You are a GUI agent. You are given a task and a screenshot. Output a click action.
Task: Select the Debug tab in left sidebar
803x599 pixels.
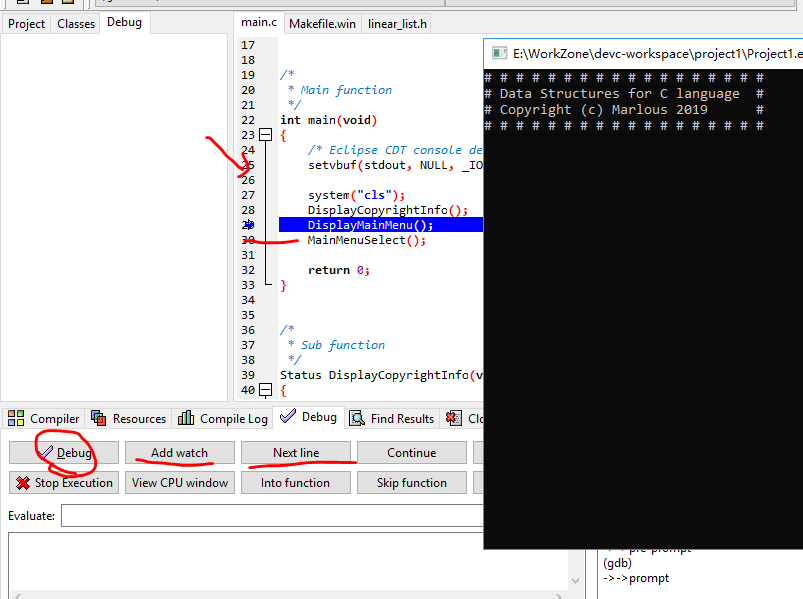coord(124,23)
